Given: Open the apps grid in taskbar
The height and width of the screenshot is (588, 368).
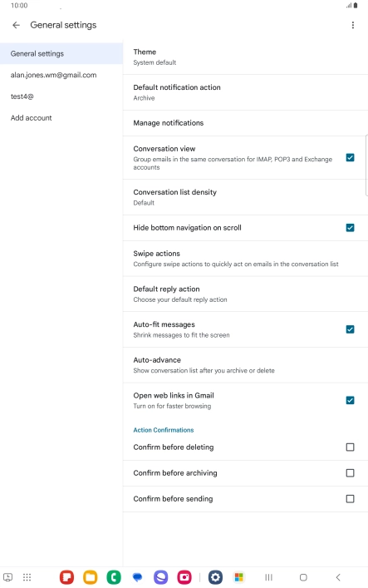Looking at the screenshot, I should (x=27, y=577).
